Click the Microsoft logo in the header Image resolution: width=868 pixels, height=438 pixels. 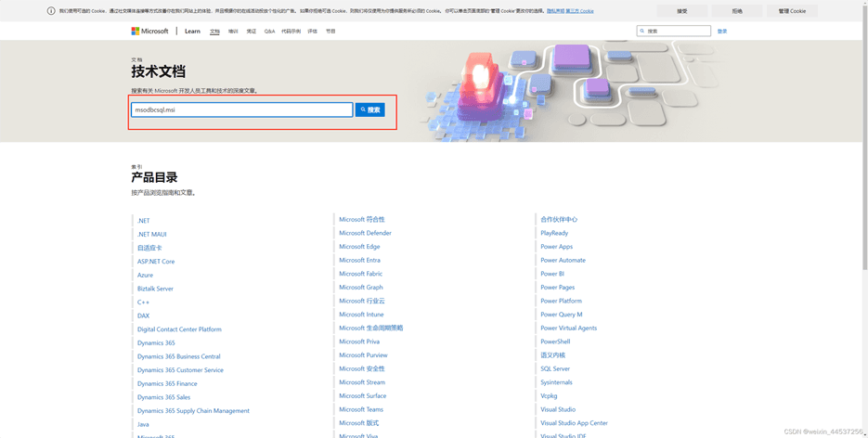coord(149,31)
